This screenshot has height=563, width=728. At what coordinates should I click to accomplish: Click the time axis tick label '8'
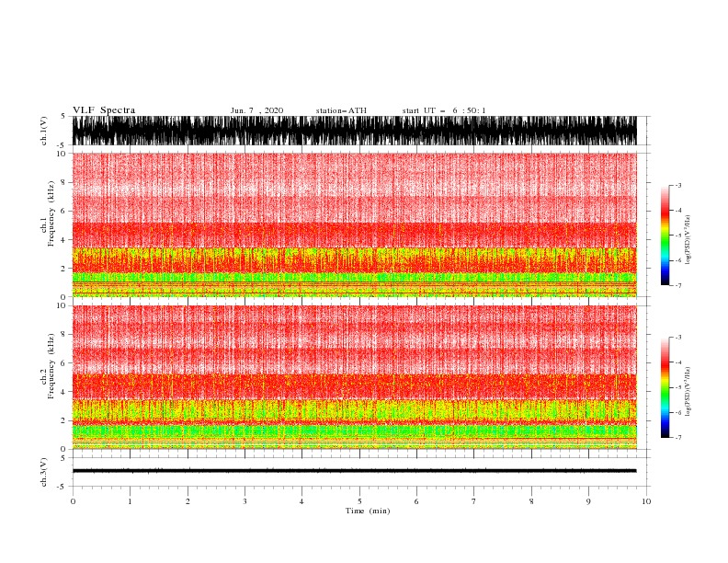tap(531, 501)
